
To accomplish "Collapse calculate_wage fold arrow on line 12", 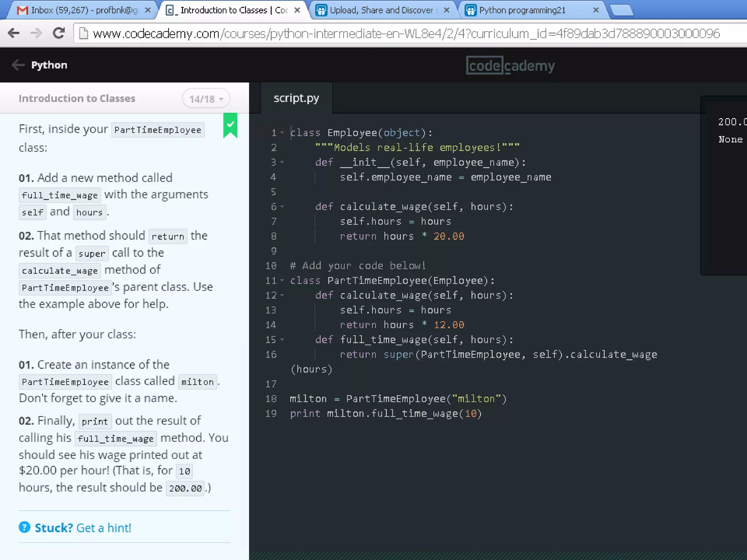I will (x=282, y=295).
